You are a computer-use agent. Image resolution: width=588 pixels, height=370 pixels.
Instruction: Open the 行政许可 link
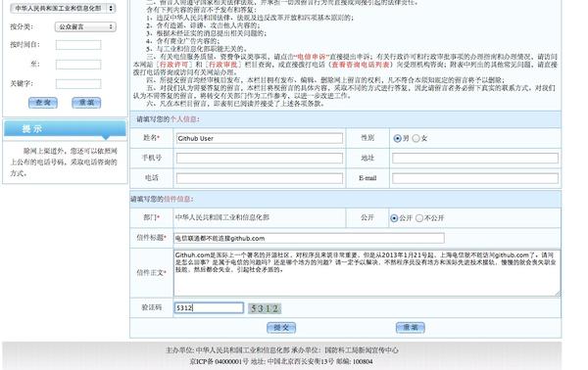173,65
